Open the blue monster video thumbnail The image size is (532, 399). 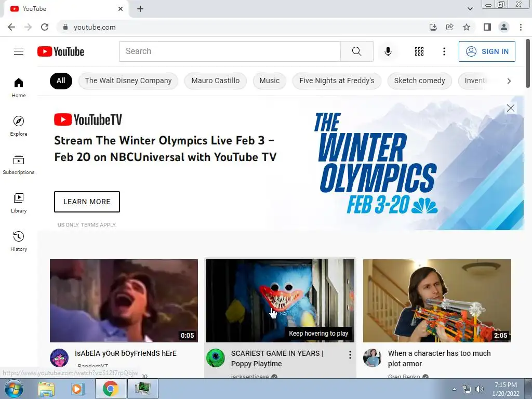280,301
